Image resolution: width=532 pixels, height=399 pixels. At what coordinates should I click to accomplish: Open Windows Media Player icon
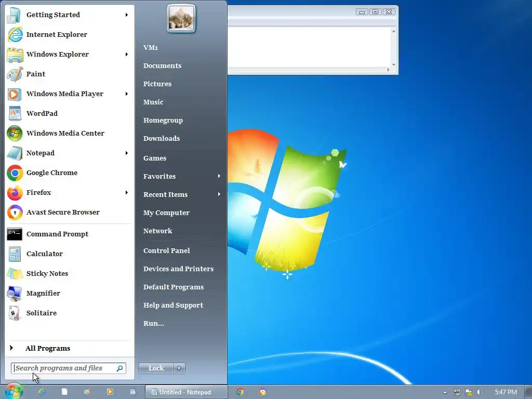point(15,94)
